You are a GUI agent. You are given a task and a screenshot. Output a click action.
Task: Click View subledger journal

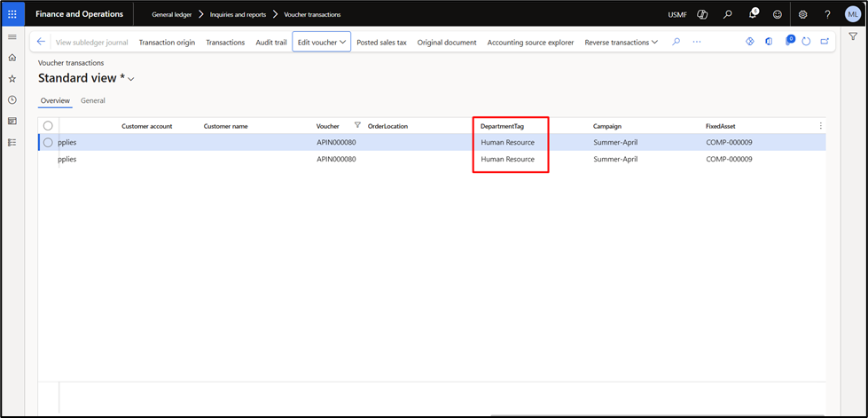point(92,42)
